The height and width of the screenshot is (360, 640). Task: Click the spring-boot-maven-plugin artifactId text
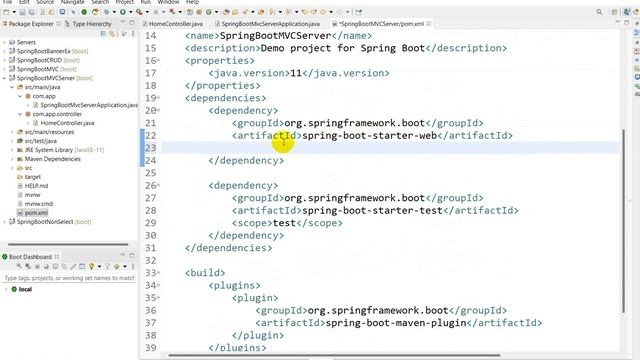pyautogui.click(x=396, y=323)
